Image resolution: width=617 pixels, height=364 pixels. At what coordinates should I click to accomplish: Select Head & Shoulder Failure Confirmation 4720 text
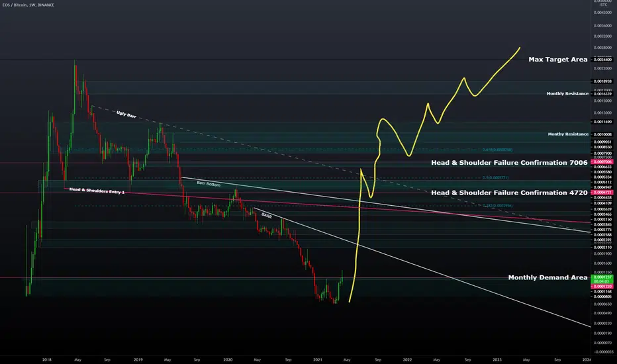coord(509,193)
